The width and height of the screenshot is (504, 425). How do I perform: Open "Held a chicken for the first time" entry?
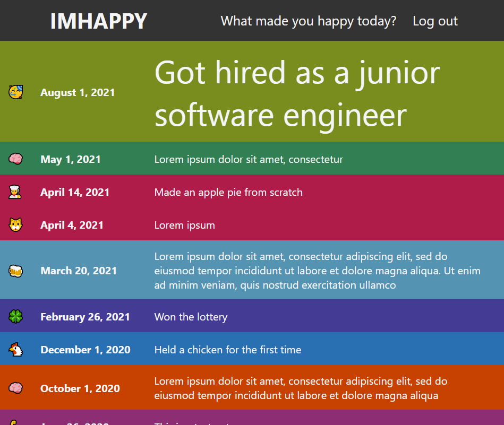227,350
